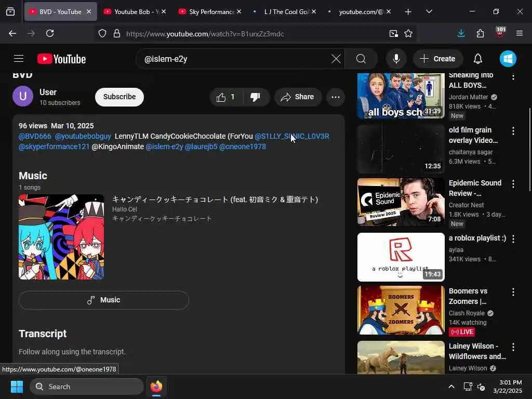Click the page vertical scrollbar thumb
The width and height of the screenshot is (532, 399).
pyautogui.click(x=529, y=149)
